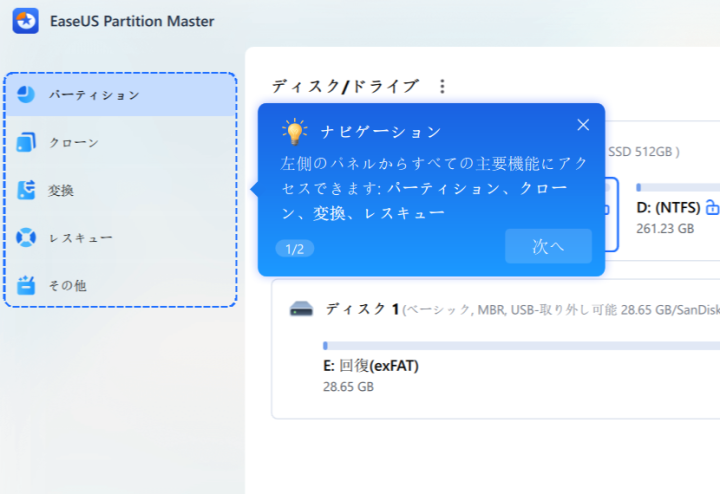Click the EaseUS Partition Master logo icon
This screenshot has width=720, height=494.
[x=26, y=21]
